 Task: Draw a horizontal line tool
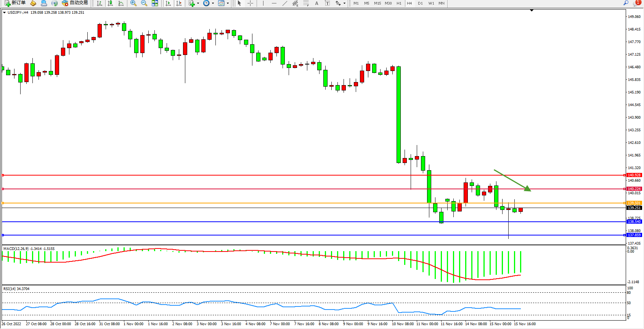point(274,3)
